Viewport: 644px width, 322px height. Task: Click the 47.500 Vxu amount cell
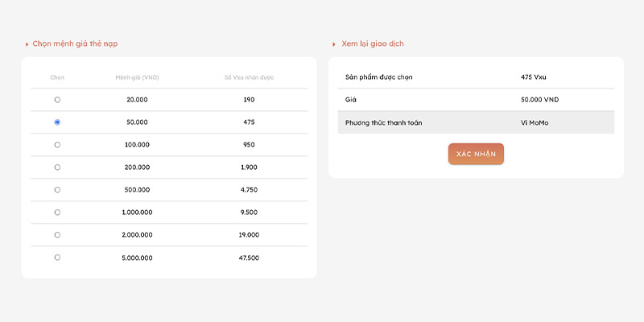tap(249, 258)
